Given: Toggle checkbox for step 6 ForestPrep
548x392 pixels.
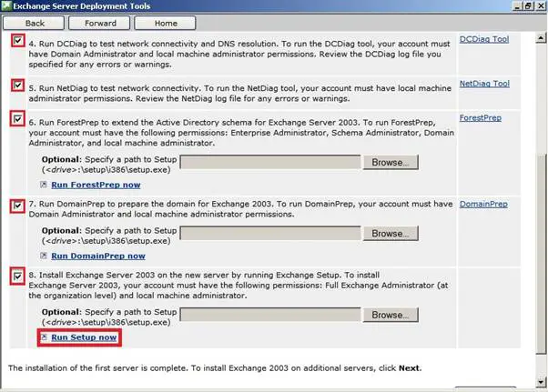Looking at the screenshot, I should (x=17, y=119).
